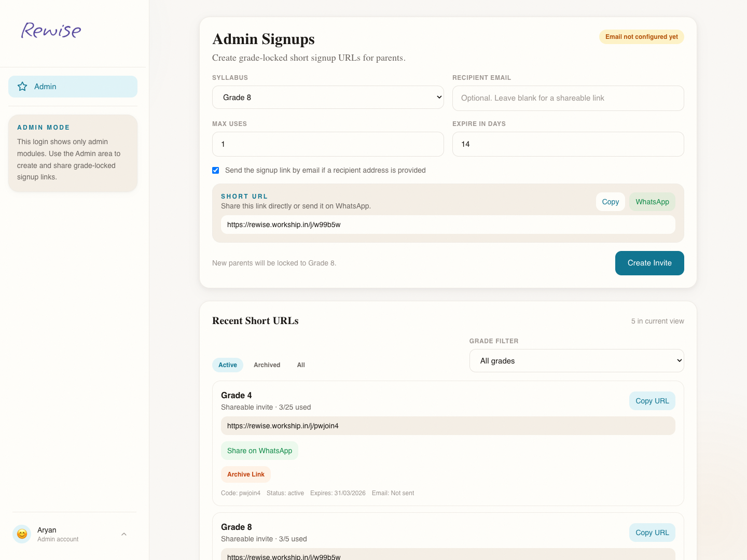Toggle the send signup link by email checkbox

tap(216, 170)
